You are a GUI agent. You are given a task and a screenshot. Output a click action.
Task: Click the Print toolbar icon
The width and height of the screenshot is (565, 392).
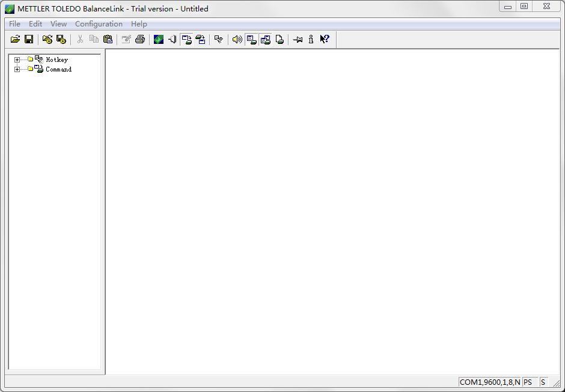tap(140, 40)
